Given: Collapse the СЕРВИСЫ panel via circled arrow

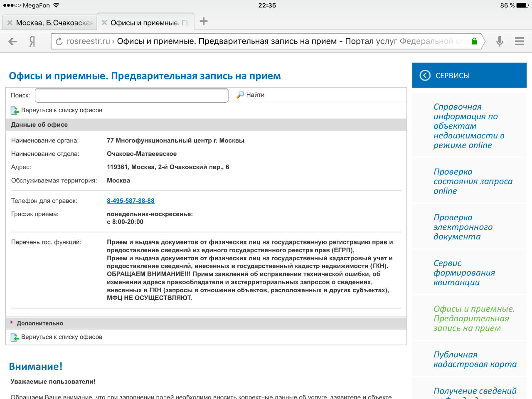Looking at the screenshot, I should [425, 75].
